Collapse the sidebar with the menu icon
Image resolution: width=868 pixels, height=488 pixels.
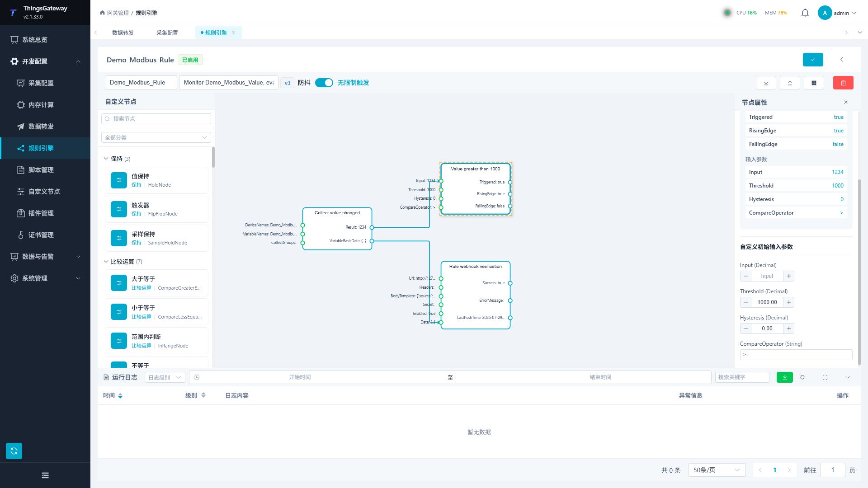point(45,475)
